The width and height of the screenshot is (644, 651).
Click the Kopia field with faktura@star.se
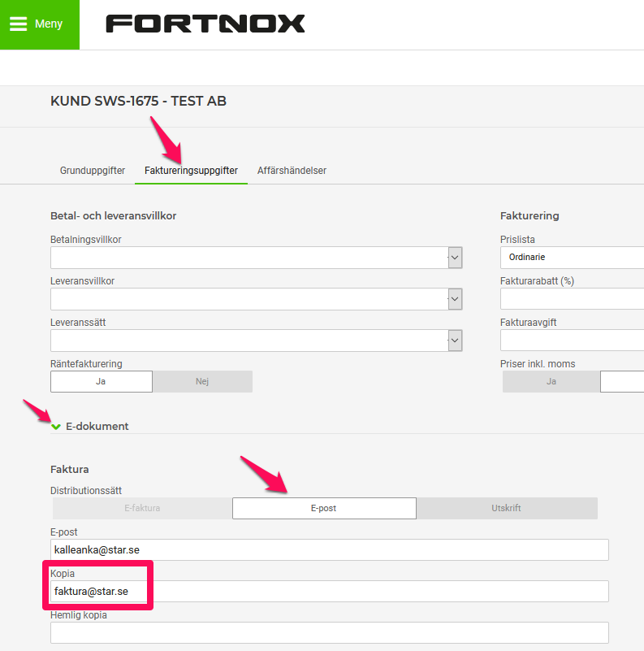330,591
